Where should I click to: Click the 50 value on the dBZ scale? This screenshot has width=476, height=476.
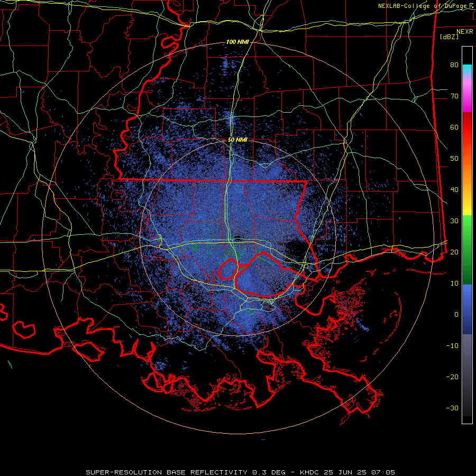point(454,159)
